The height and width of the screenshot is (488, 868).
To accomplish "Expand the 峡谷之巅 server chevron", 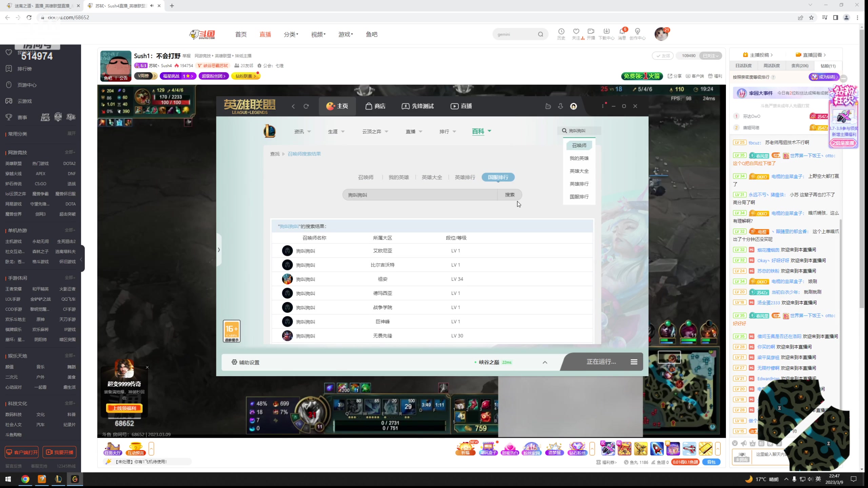I will point(545,362).
